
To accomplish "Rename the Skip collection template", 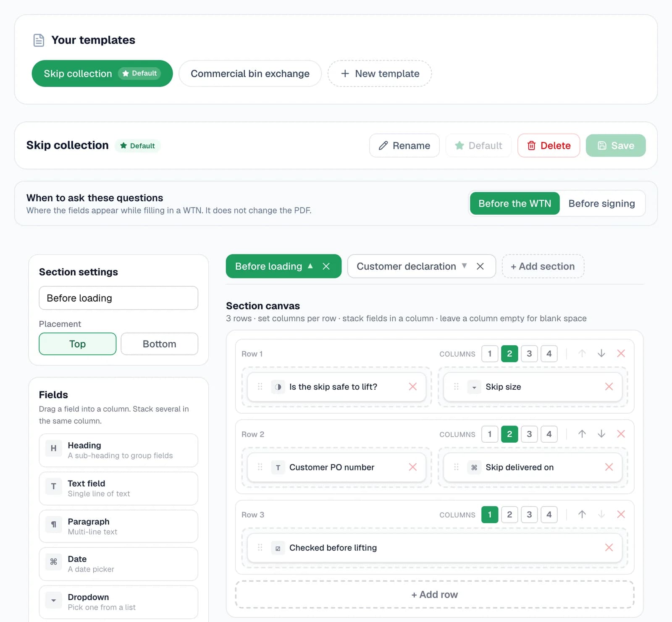I will point(404,145).
